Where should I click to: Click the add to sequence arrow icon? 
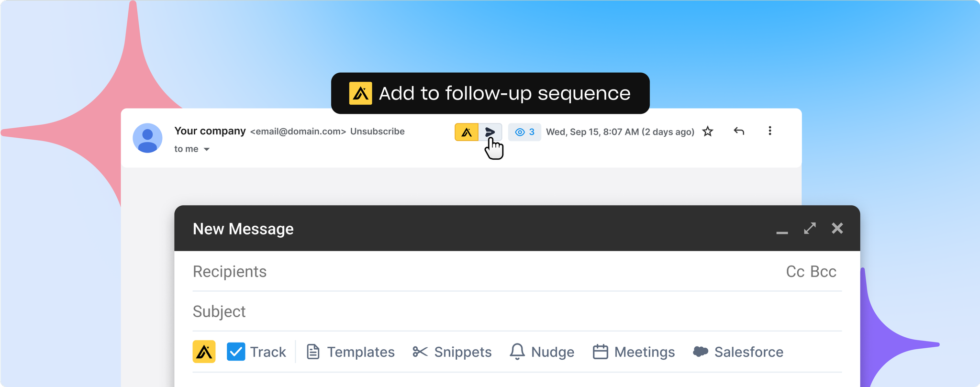[x=490, y=132]
